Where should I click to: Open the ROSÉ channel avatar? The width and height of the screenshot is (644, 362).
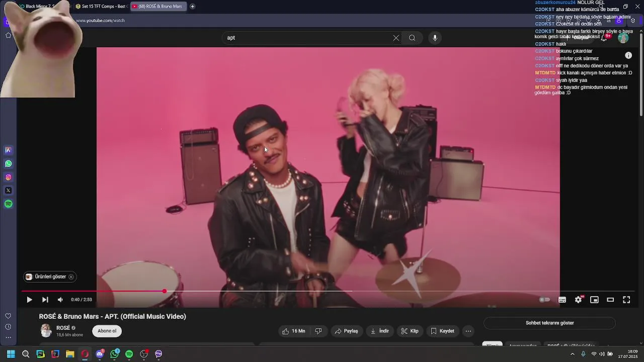[46, 330]
